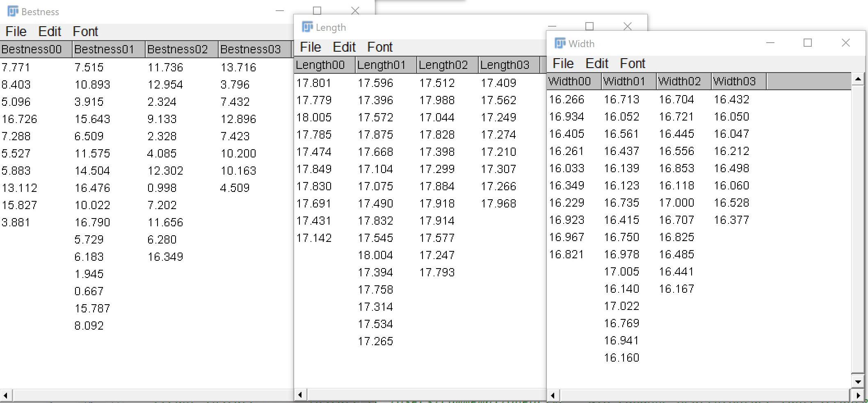Click the Bestness window app icon
Image resolution: width=868 pixels, height=403 pixels.
13,11
